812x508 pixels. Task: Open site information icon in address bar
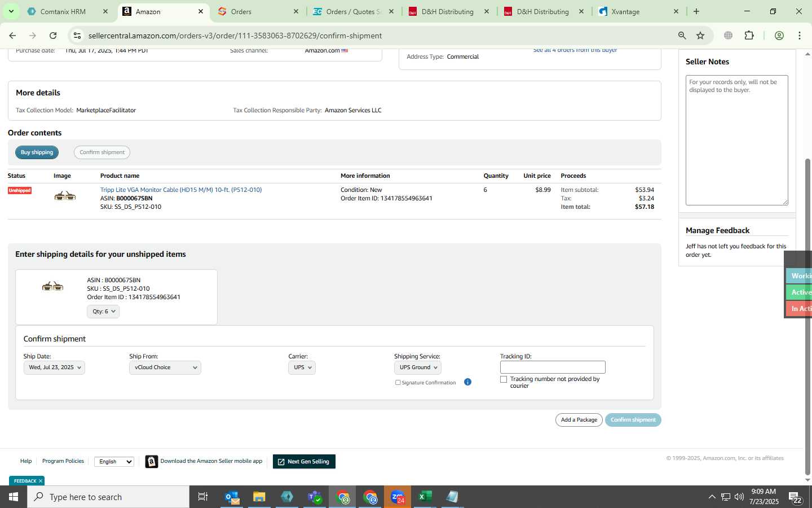coord(77,36)
